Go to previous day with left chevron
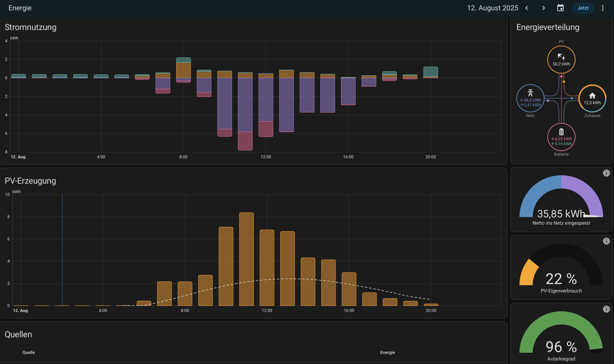This screenshot has width=614, height=364. pyautogui.click(x=527, y=8)
